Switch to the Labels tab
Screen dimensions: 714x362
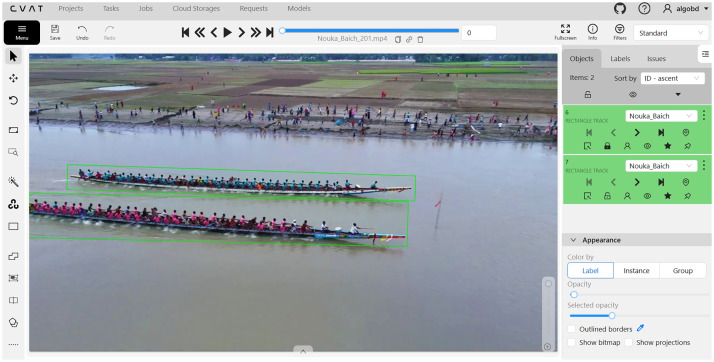(620, 58)
